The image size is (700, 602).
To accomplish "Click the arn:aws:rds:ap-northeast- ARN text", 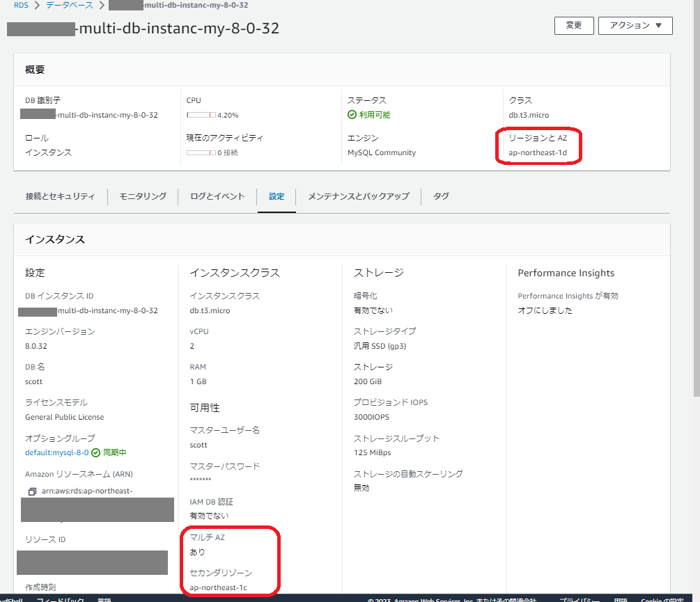I will [x=87, y=491].
